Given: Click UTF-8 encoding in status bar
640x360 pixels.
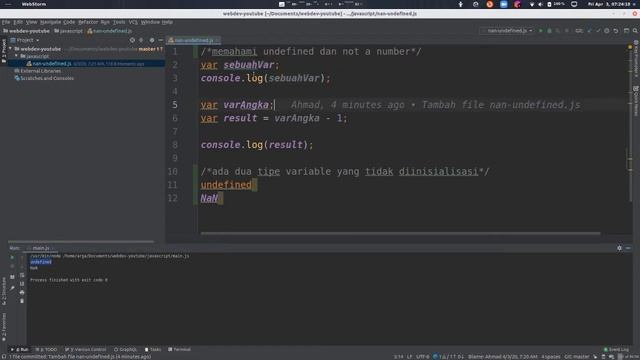Looking at the screenshot, I should 422,357.
